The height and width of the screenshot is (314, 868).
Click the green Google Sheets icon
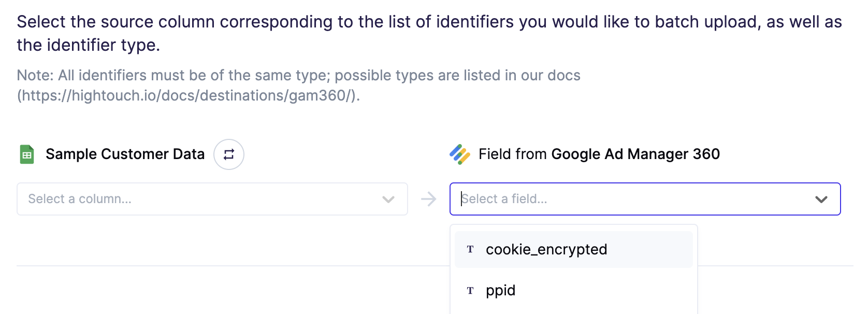[x=27, y=154]
